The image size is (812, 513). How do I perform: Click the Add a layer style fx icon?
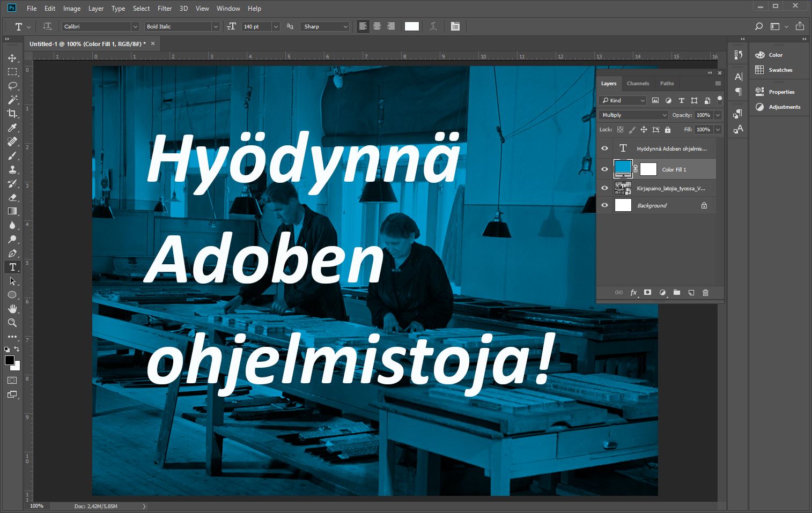633,292
